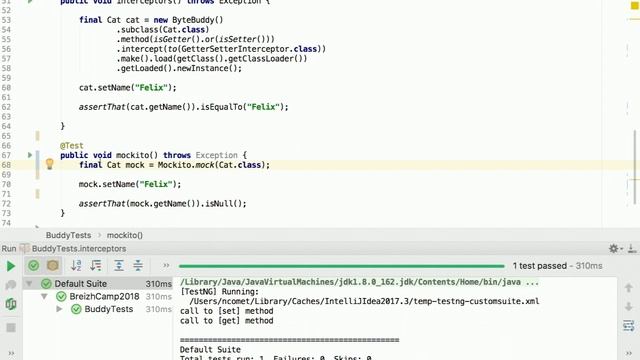The height and width of the screenshot is (360, 640).
Task: Select BuddyTests in test results
Action: point(109,309)
